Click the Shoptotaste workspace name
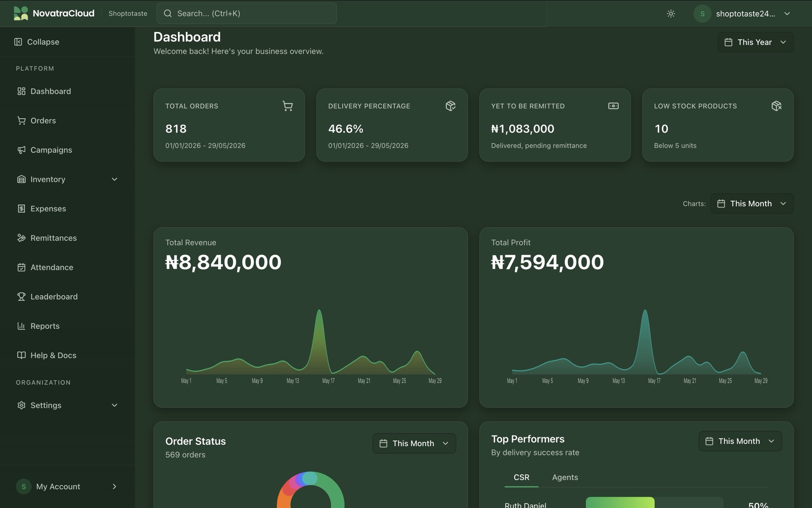Screen dimensions: 812x508 (128, 14)
